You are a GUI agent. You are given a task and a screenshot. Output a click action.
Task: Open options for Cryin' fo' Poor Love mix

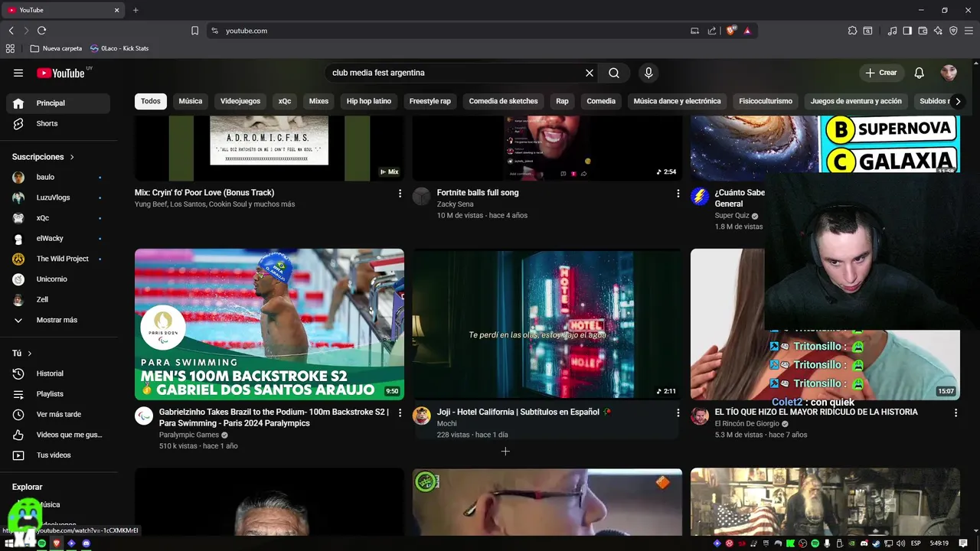(400, 194)
